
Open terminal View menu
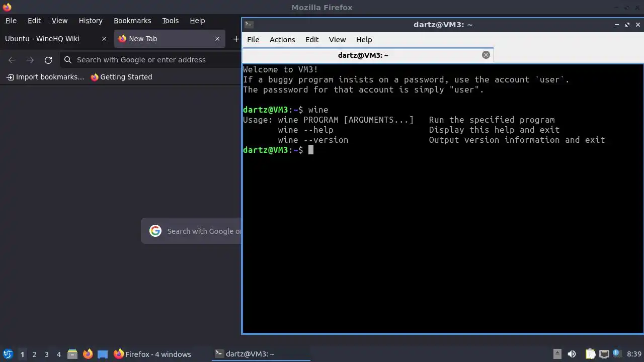(x=337, y=40)
